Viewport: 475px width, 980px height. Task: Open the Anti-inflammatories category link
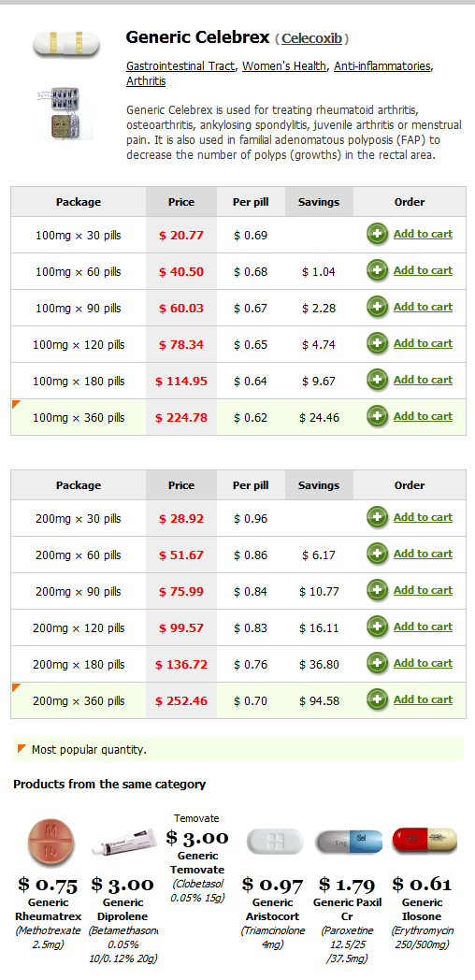click(x=381, y=65)
